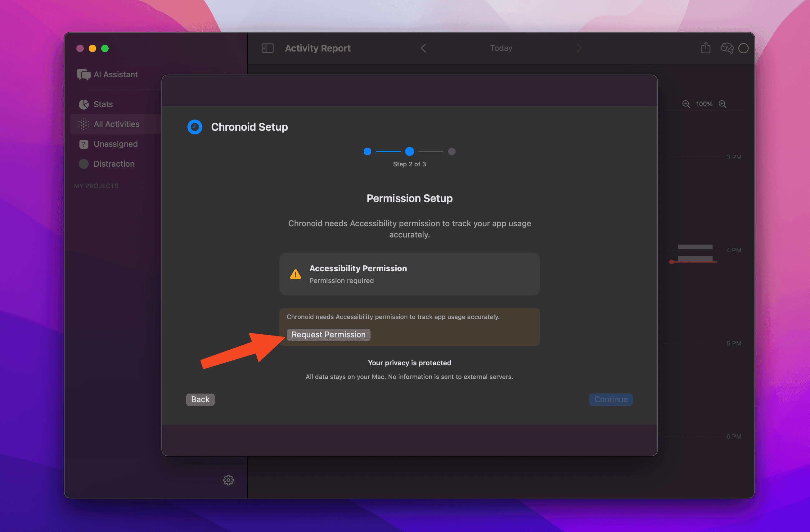This screenshot has width=810, height=532.
Task: Click the share/export icon in the toolbar
Action: tap(706, 48)
